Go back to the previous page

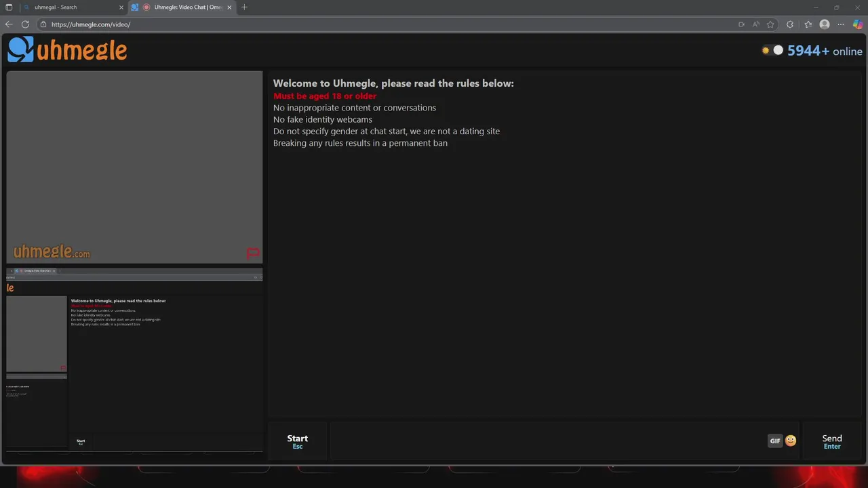point(9,24)
